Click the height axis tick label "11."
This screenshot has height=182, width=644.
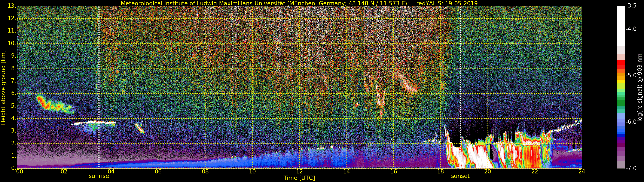12,31
